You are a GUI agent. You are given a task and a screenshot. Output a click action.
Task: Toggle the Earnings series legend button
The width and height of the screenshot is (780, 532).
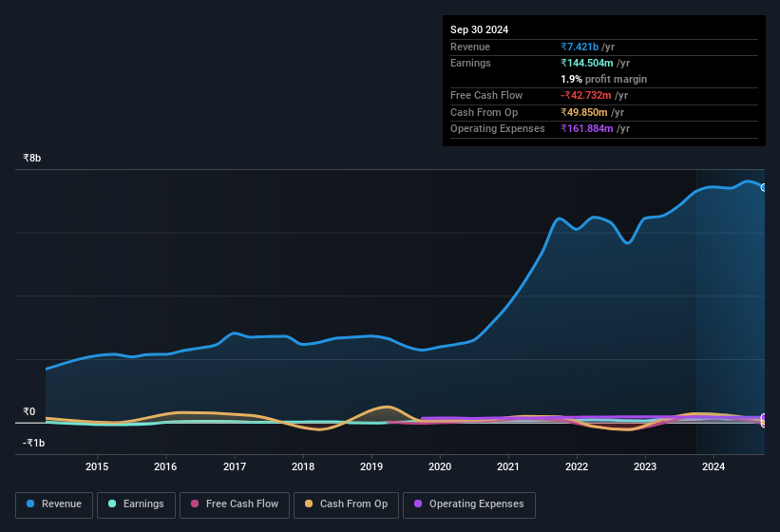[x=136, y=504]
